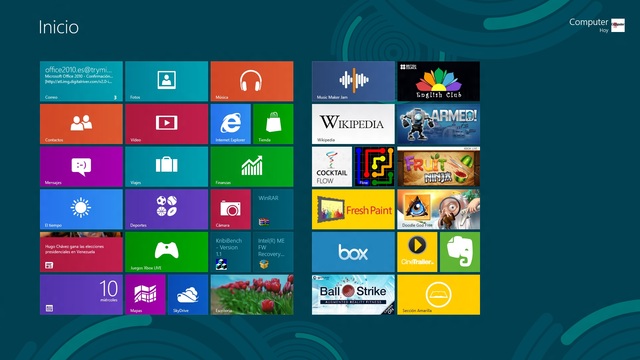The width and height of the screenshot is (640, 360).
Task: Open the CineTrailer tile
Action: click(417, 252)
